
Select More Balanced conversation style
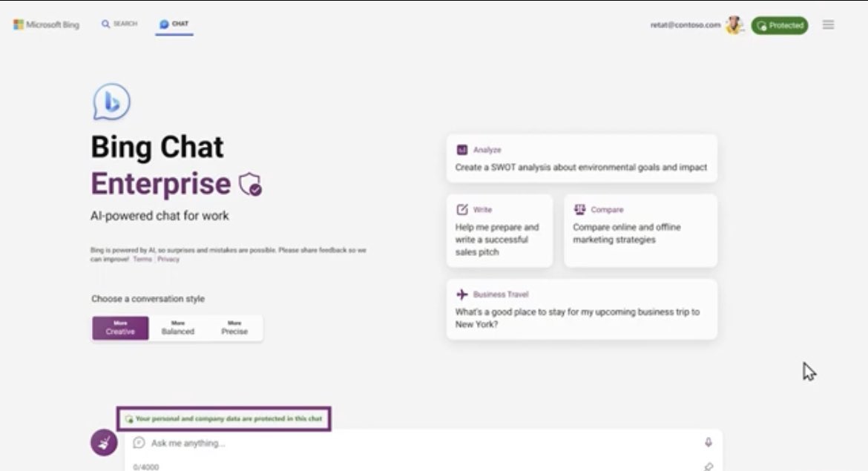click(x=178, y=328)
